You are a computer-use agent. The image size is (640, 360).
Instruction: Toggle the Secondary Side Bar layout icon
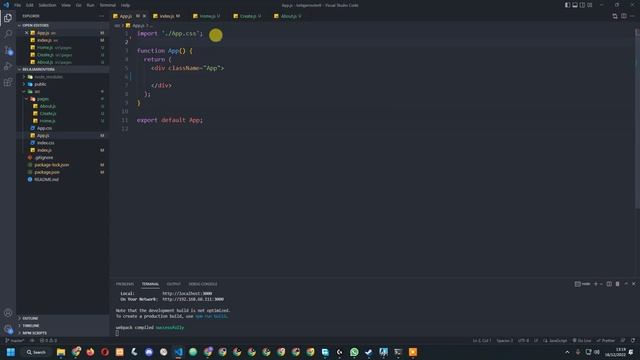point(582,5)
